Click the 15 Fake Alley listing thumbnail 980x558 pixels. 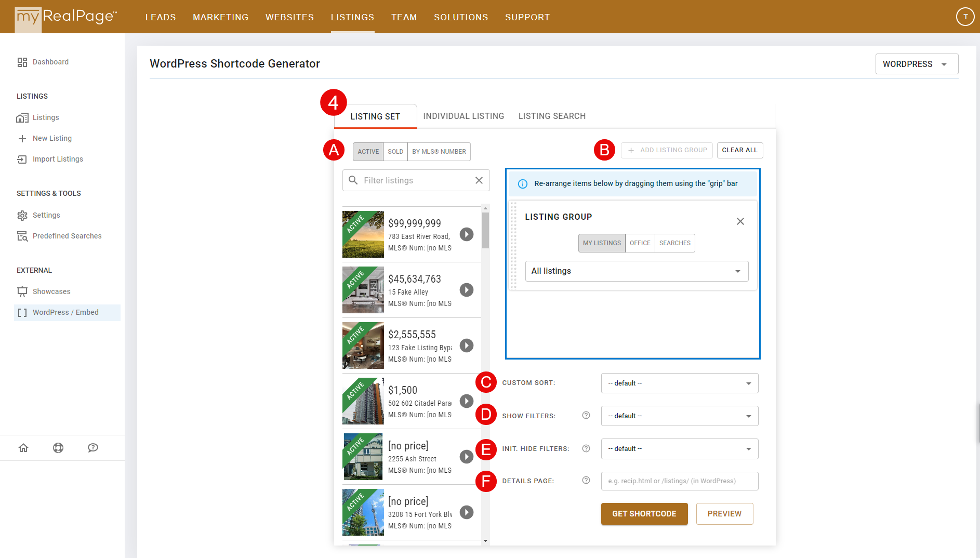tap(363, 290)
